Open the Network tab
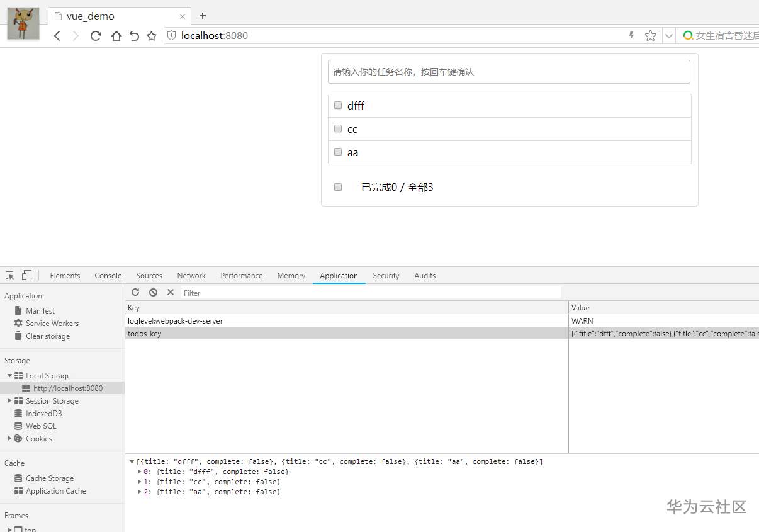 191,276
